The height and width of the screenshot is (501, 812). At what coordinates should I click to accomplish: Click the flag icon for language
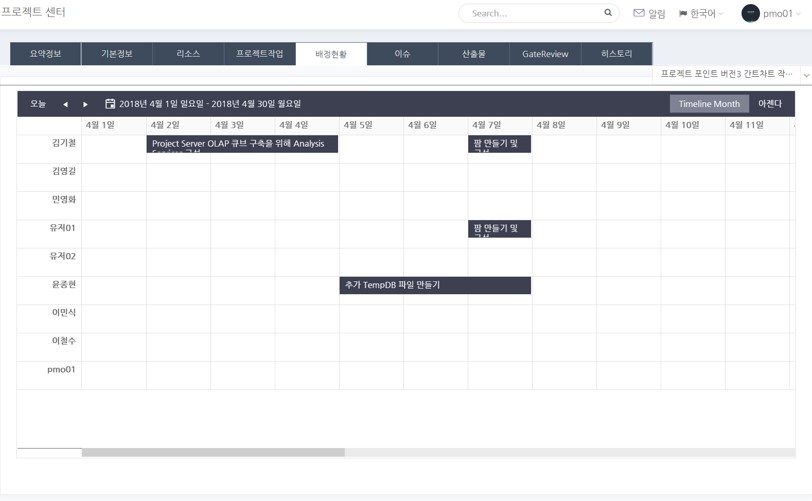(683, 14)
